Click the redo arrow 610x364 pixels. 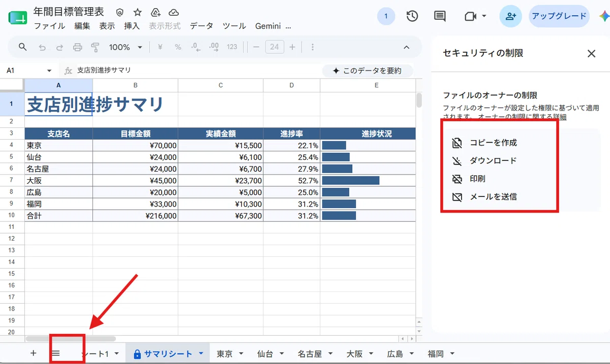pyautogui.click(x=59, y=47)
